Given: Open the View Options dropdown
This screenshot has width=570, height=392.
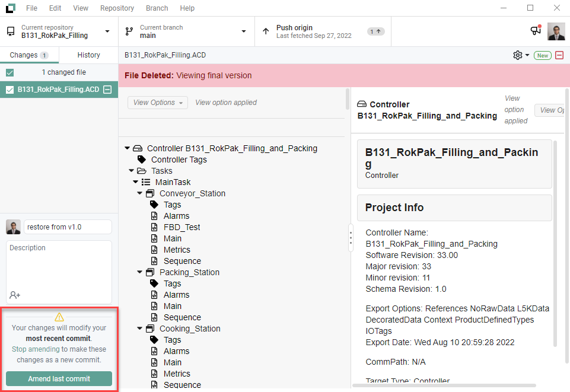Looking at the screenshot, I should (x=157, y=102).
